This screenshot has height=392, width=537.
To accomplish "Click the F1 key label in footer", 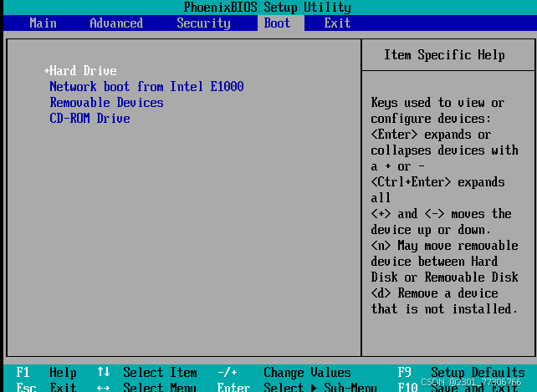I will coord(23,372).
